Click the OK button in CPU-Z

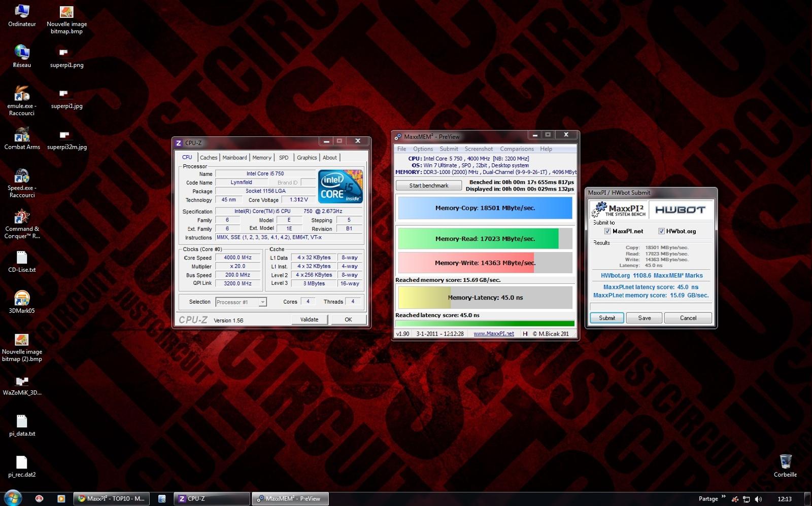click(x=348, y=319)
